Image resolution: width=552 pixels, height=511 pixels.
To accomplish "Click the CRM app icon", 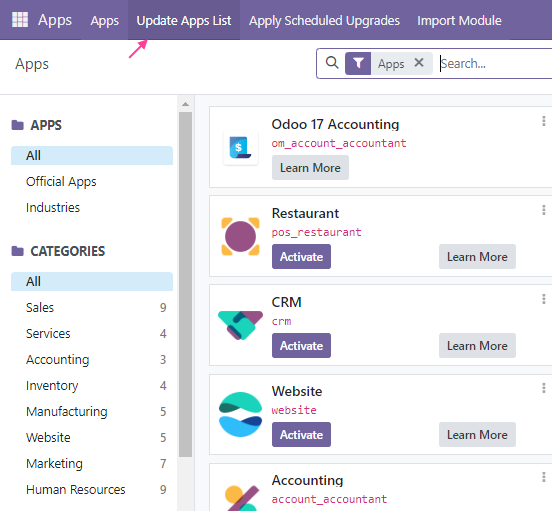I will (240, 325).
